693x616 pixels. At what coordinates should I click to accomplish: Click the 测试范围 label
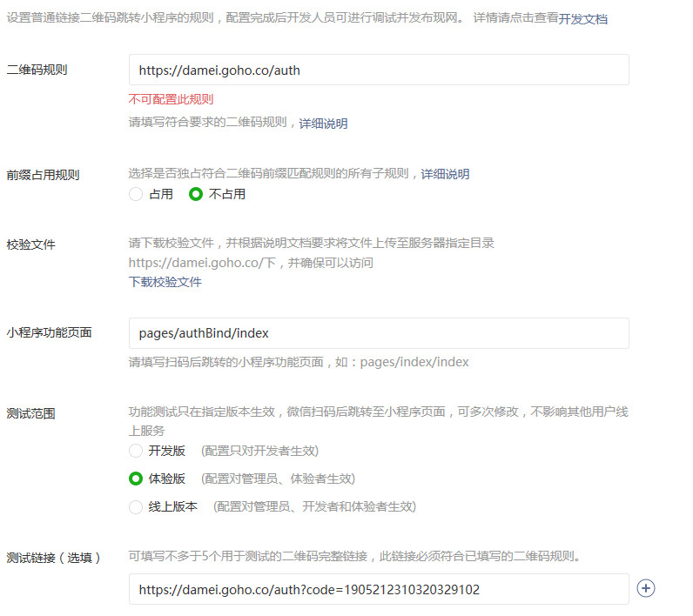coord(31,413)
